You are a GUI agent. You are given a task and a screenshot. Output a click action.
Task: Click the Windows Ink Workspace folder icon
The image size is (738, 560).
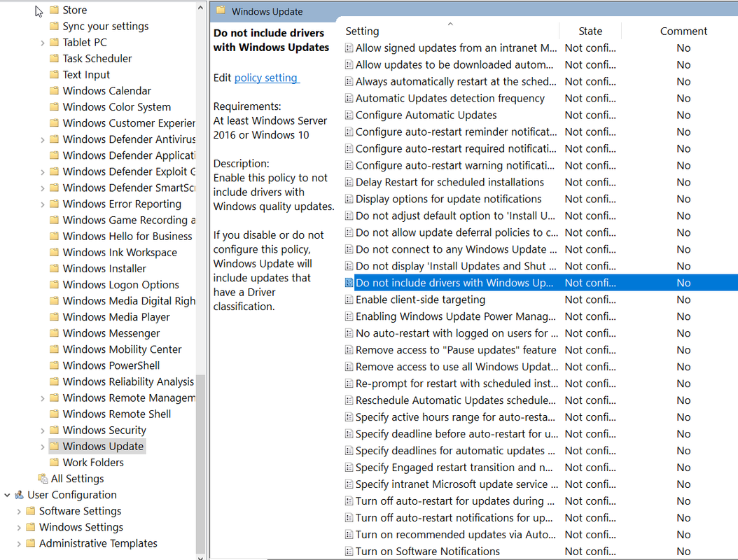(54, 252)
